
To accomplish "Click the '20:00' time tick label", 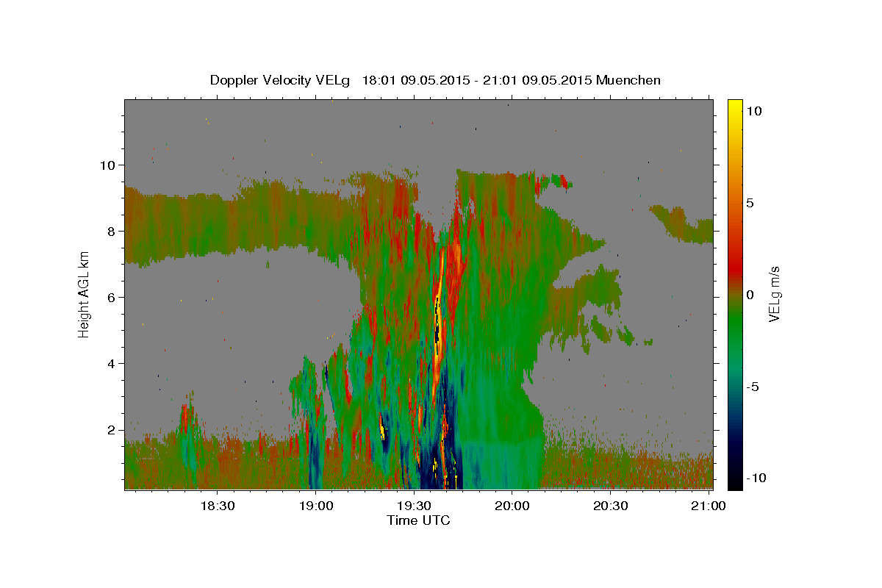I will click(x=512, y=506).
